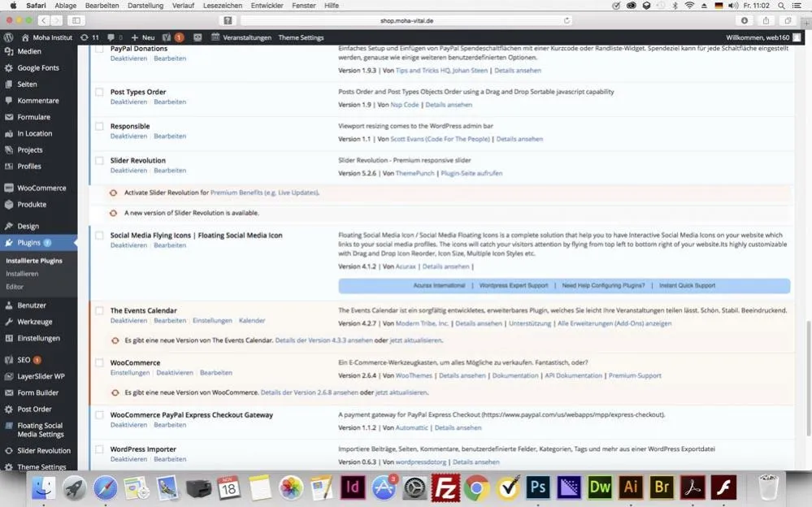
Task: Open Details der Version 2.6.8 ansehen
Action: 309,392
